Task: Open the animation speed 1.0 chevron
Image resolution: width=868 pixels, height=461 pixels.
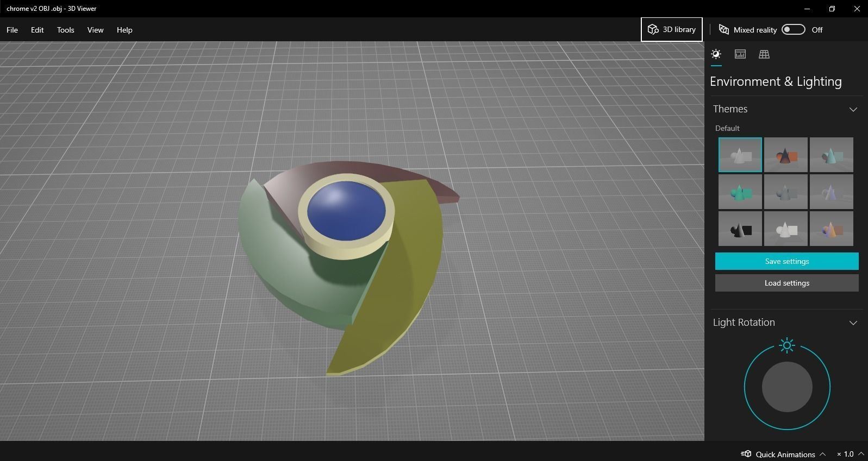Action: tap(861, 454)
